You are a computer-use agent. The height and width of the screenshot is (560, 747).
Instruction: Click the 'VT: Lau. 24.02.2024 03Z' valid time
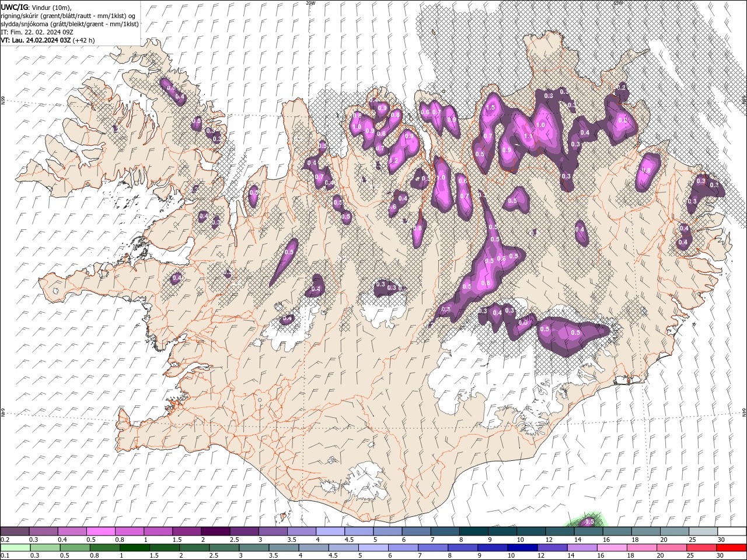pyautogui.click(x=36, y=40)
